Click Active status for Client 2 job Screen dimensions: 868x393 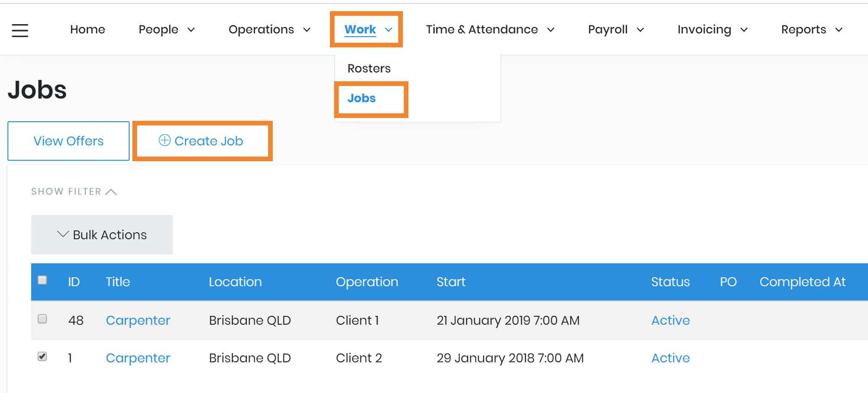pos(670,358)
